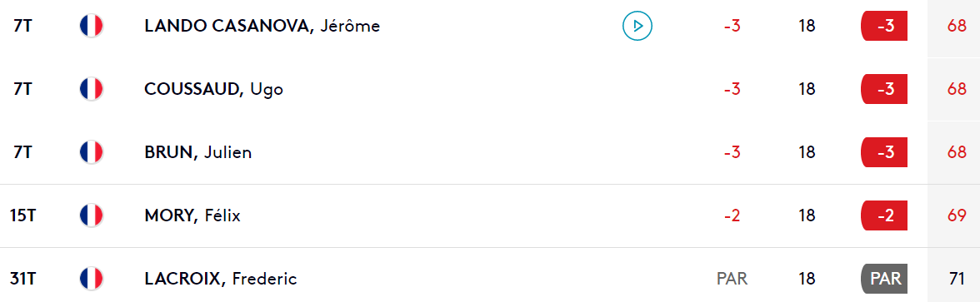Open Jérôme Lando Casanova player profile
980x302 pixels.
(x=262, y=27)
